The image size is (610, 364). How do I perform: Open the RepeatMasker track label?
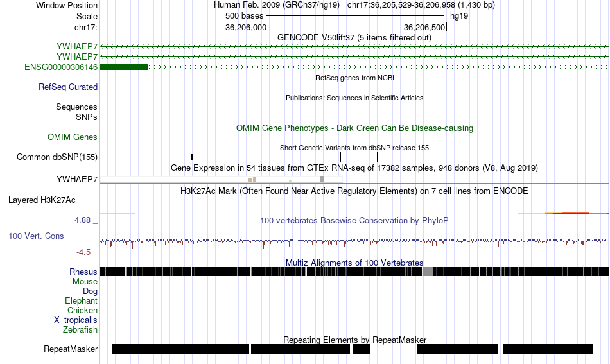pos(71,349)
